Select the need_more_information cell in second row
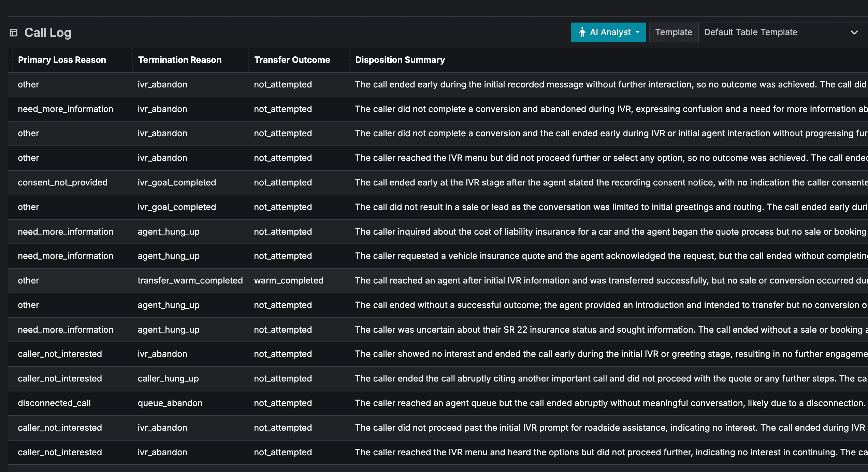Viewport: 868px width, 472px height. 66,109
